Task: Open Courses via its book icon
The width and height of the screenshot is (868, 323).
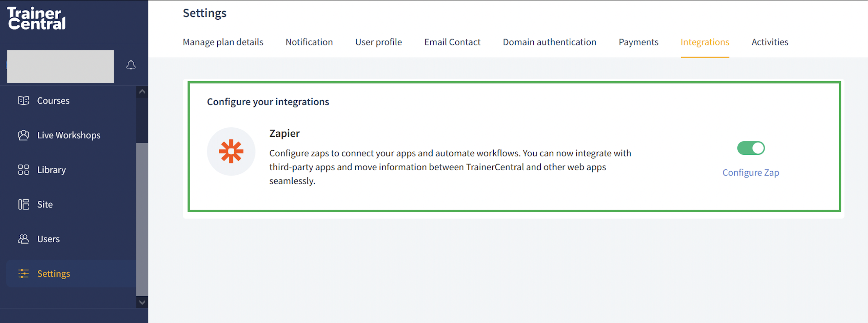Action: 23,101
